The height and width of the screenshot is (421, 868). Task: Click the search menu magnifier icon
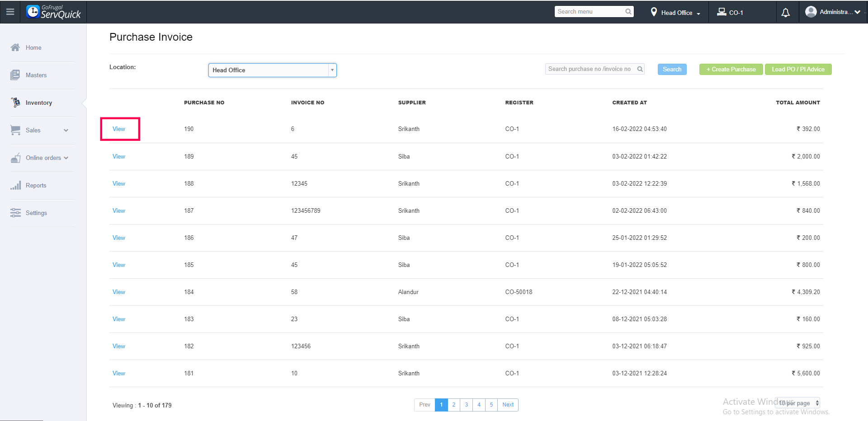(x=628, y=12)
